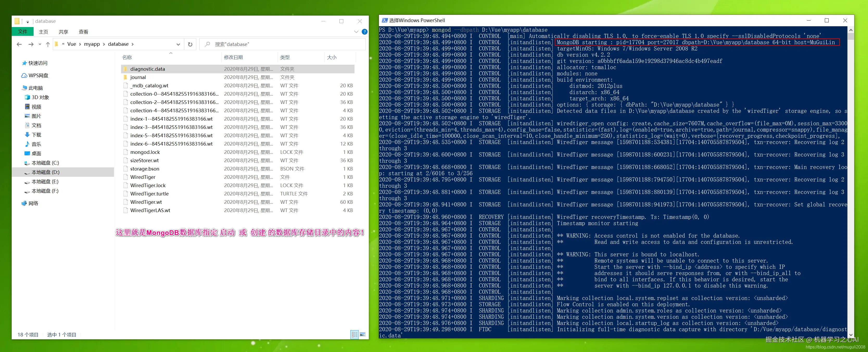This screenshot has width=868, height=352.
Task: Open the recent locations dropdown arrow
Action: (40, 44)
